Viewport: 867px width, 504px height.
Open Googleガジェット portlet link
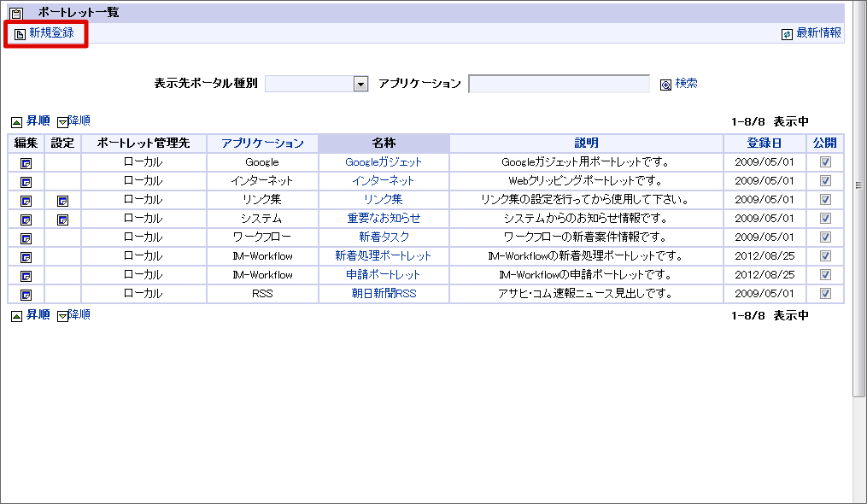[x=384, y=162]
